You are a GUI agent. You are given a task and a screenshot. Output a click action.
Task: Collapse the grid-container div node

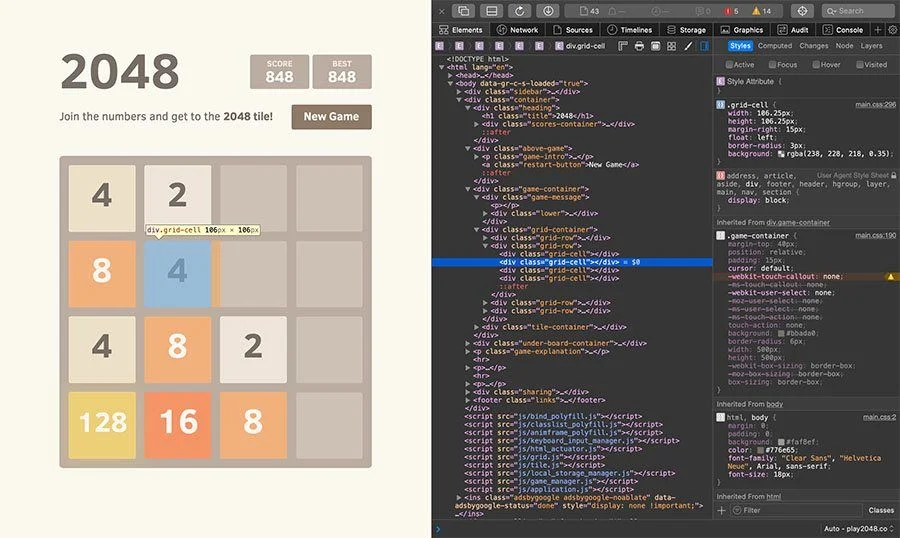[476, 230]
